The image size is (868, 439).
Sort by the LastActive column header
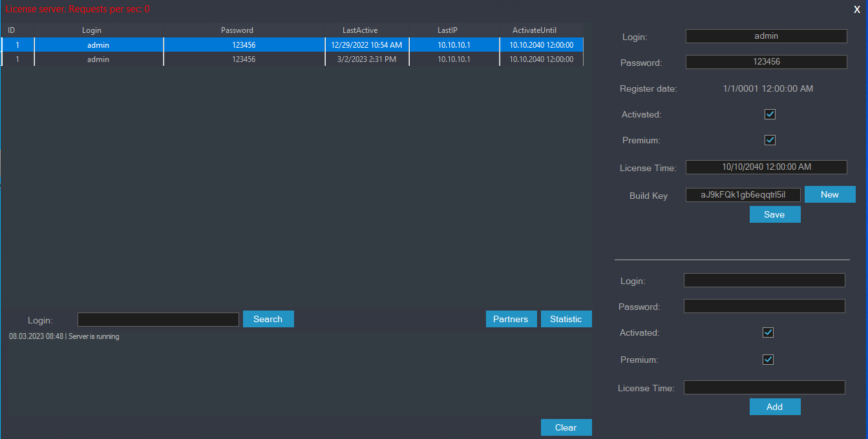[x=360, y=30]
